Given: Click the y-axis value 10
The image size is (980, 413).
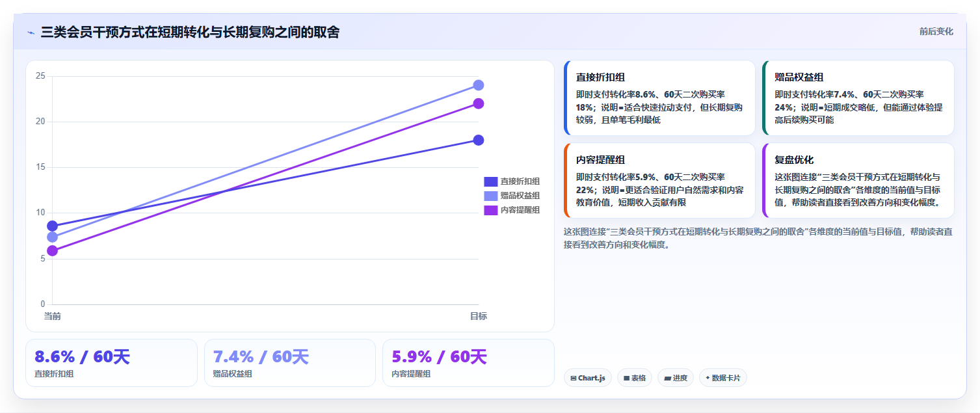Looking at the screenshot, I should pyautogui.click(x=40, y=213).
